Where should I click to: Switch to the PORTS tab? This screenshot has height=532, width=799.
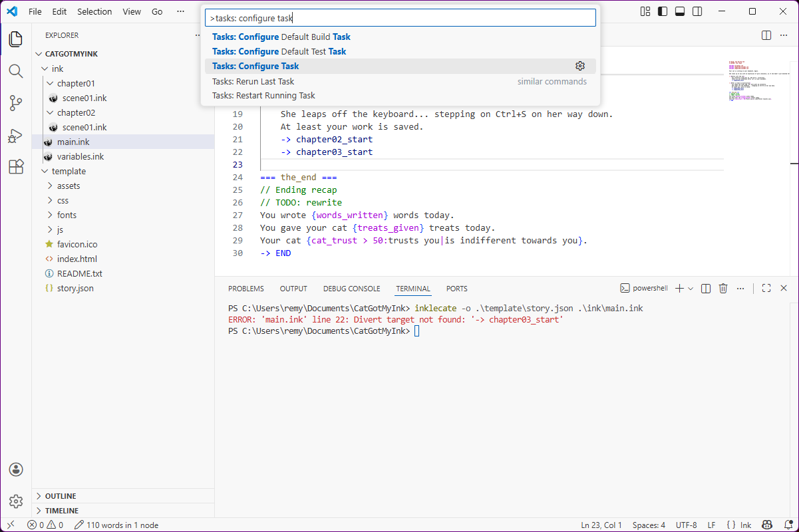[457, 289]
